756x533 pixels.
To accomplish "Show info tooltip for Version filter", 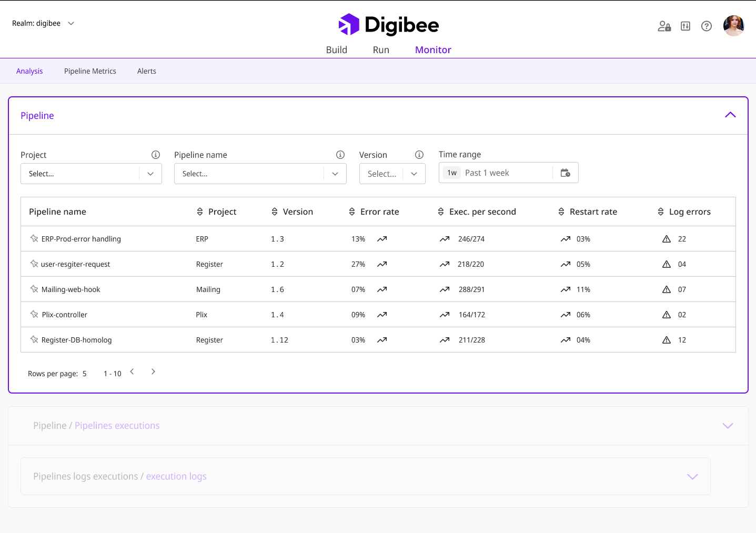I will click(x=419, y=155).
